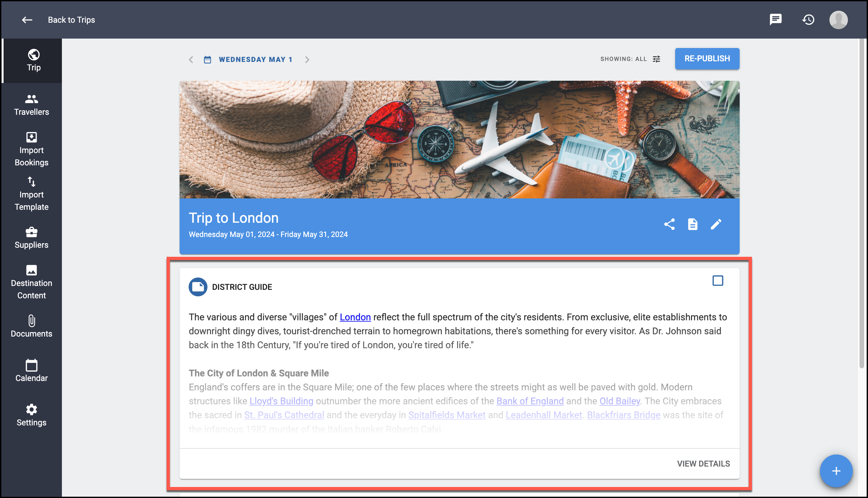This screenshot has height=498, width=868.
Task: Open Suppliers in the sidebar
Action: pos(31,238)
